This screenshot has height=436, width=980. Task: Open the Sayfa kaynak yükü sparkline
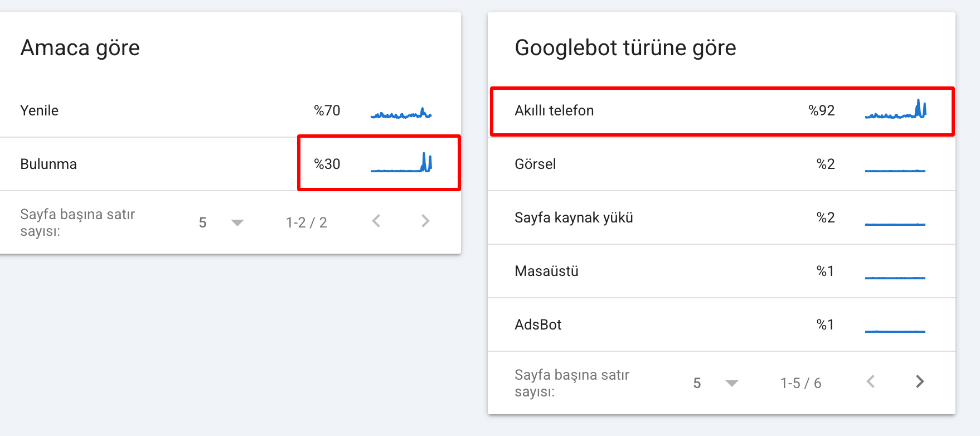point(895,224)
